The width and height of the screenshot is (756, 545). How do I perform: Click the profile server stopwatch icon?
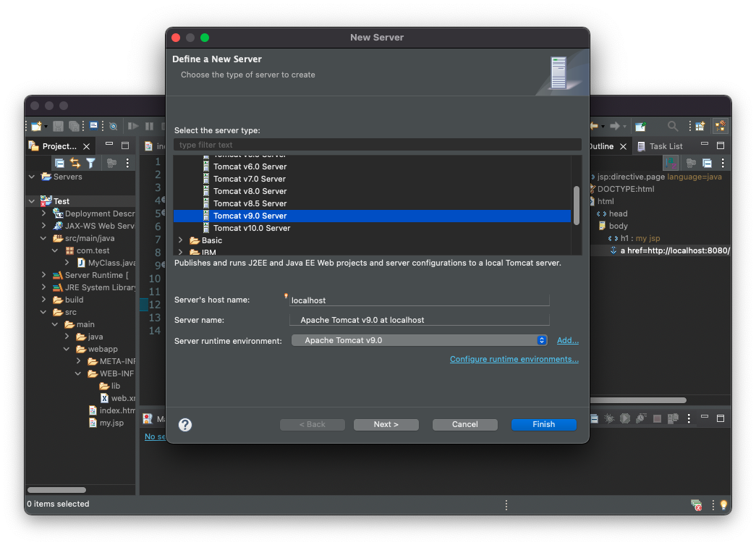tap(641, 418)
